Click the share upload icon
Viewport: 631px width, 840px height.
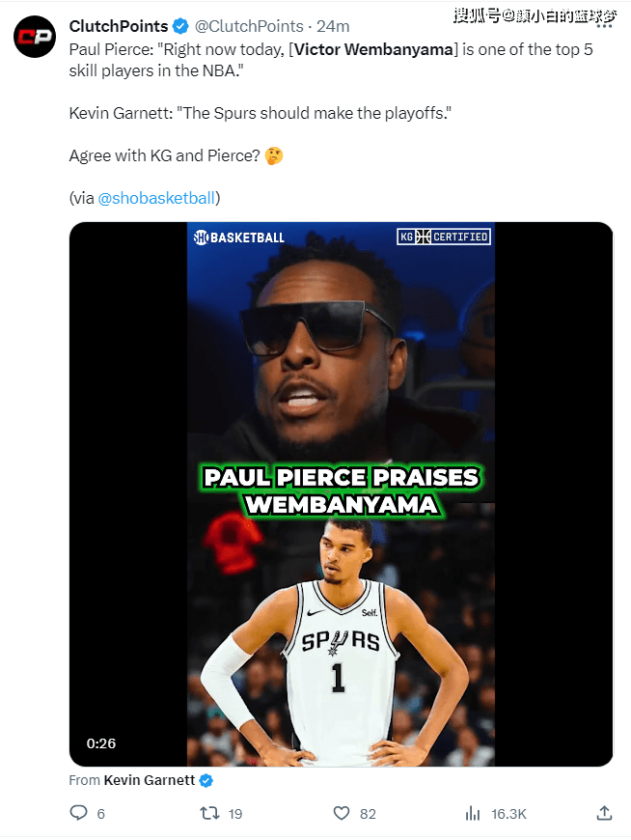pyautogui.click(x=604, y=813)
